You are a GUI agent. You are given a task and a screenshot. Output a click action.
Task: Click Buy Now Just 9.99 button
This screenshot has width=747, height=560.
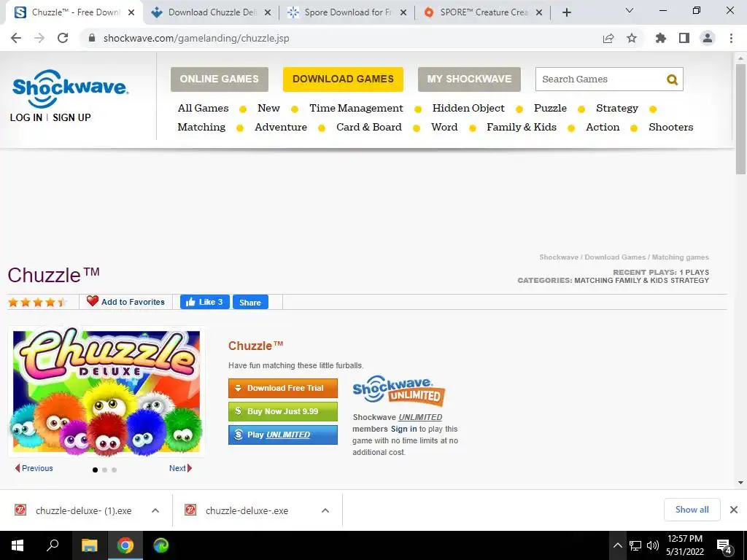(283, 411)
